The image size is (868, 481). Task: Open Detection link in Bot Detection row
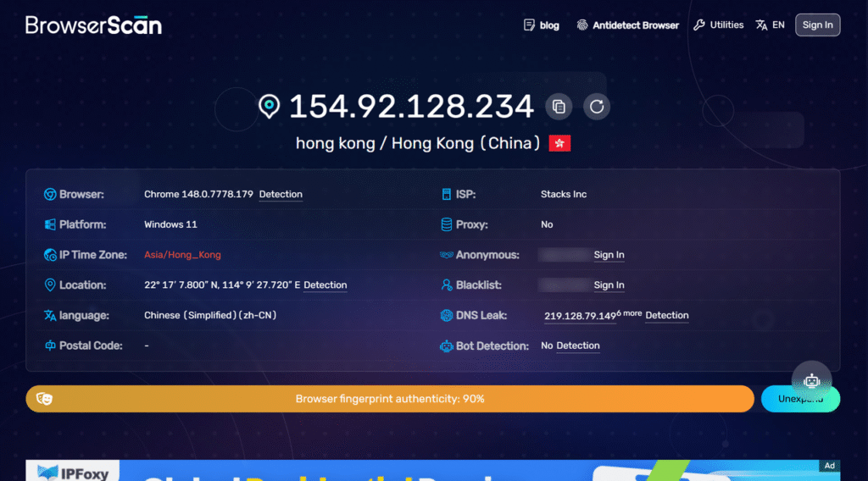coord(578,346)
